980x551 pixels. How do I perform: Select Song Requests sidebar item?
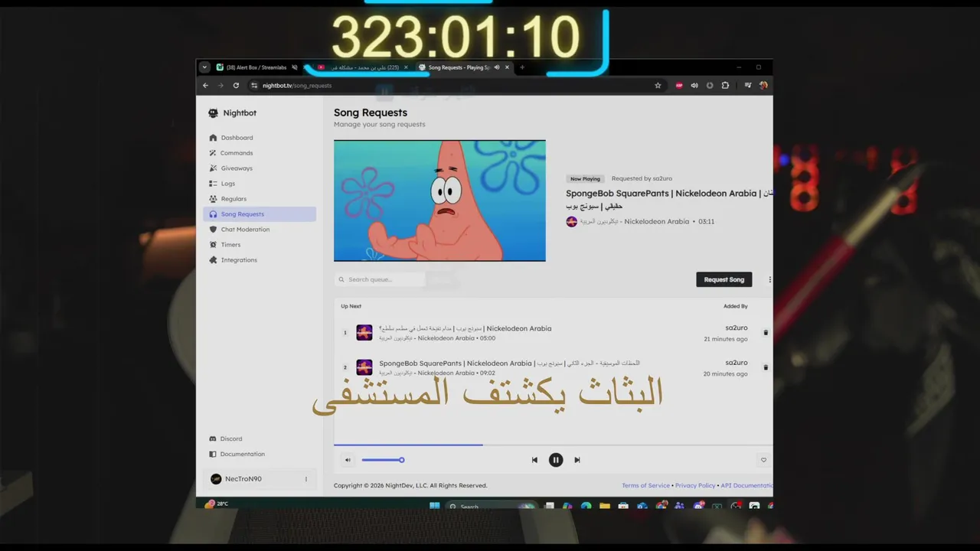[260, 214]
